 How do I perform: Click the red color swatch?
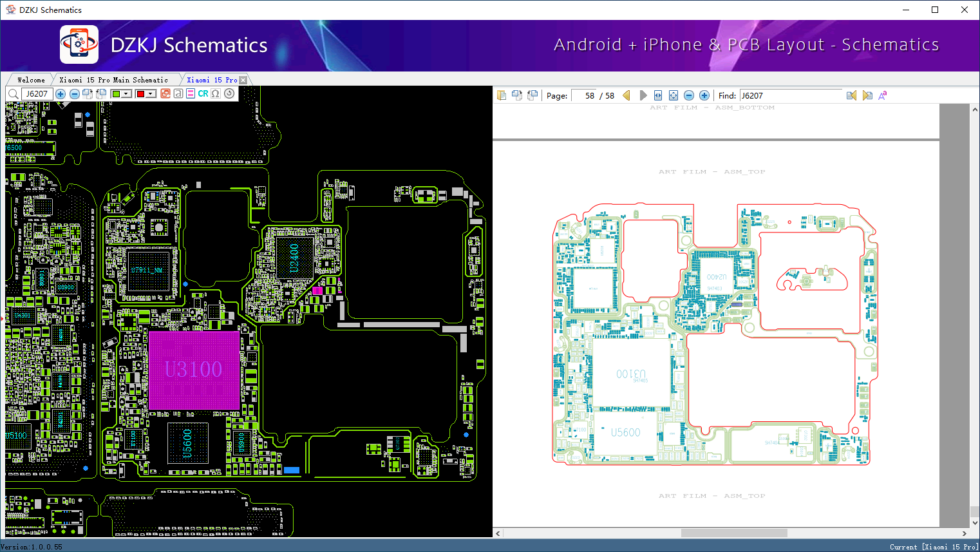click(141, 94)
